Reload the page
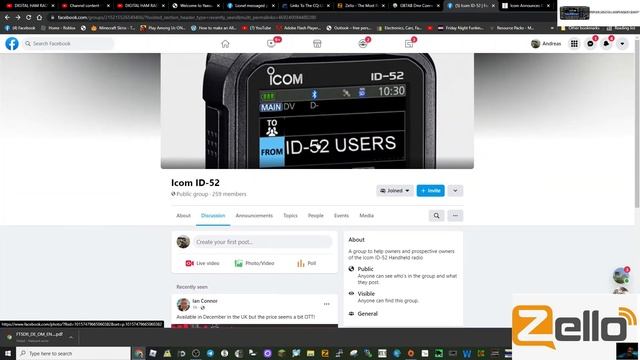 [x=29, y=18]
